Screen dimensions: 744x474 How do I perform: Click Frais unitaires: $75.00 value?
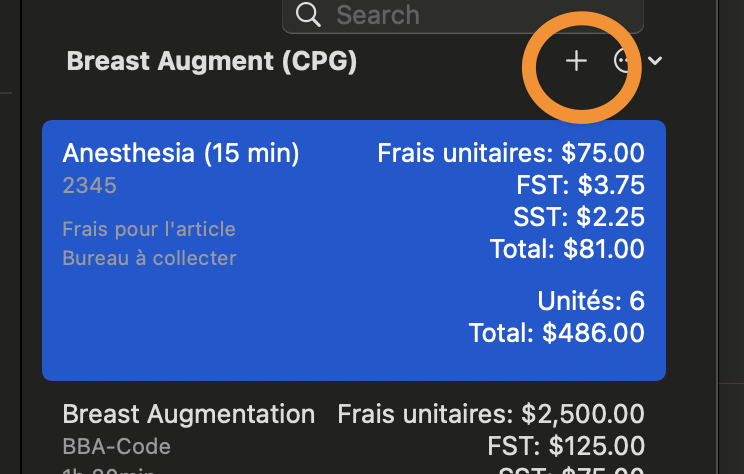pyautogui.click(x=511, y=153)
